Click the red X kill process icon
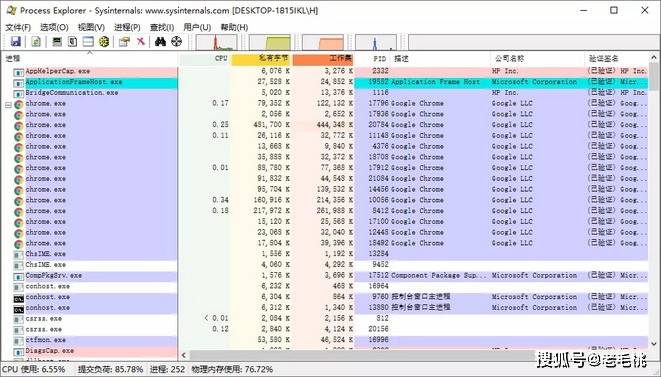The width and height of the screenshot is (661, 377). [x=140, y=41]
